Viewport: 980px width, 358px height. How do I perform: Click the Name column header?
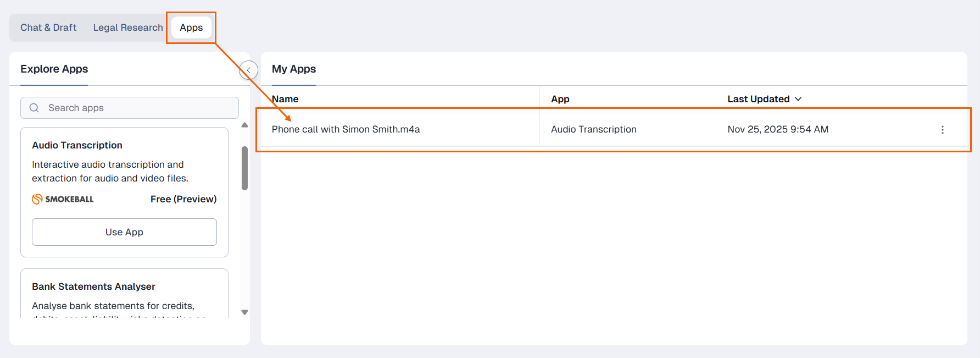click(285, 99)
